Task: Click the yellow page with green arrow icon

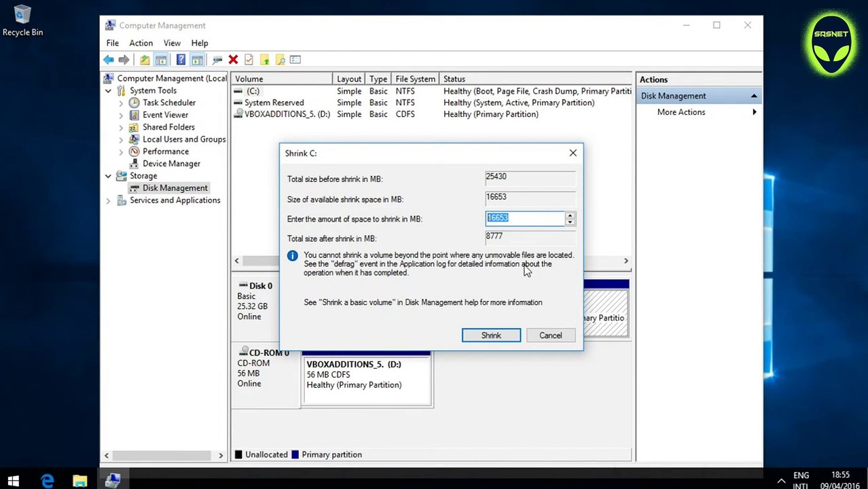Action: pos(264,60)
